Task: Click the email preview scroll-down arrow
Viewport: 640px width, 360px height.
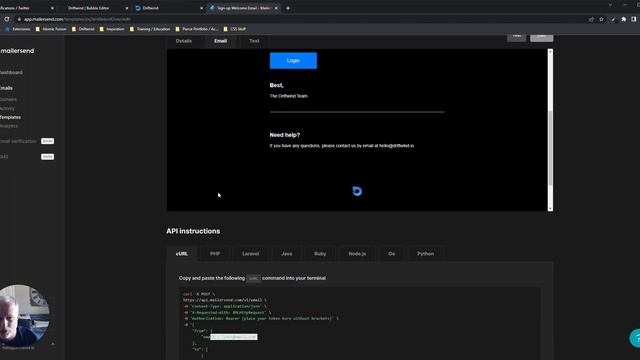Action: [550, 208]
